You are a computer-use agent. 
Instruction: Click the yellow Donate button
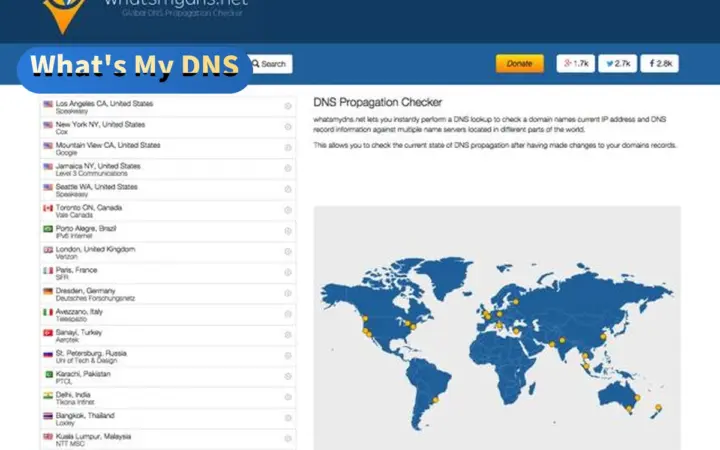(x=520, y=63)
